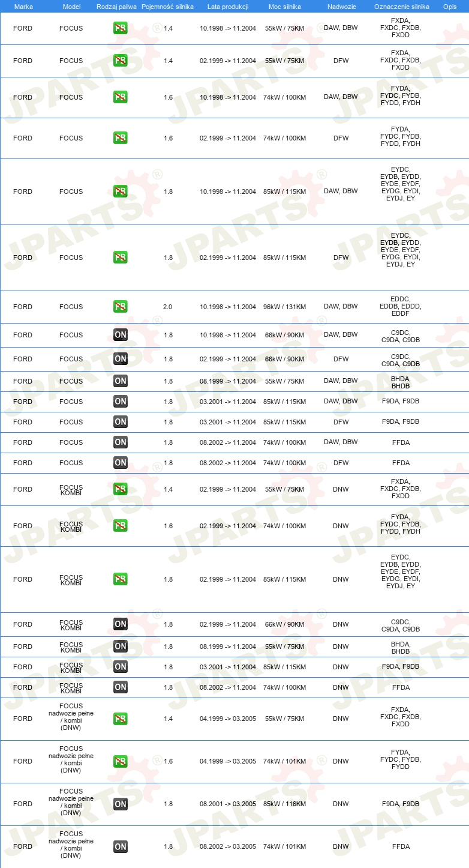Select BHDA, BHDB codes in the Focus Kombi row
The image size is (469, 868).
[401, 647]
